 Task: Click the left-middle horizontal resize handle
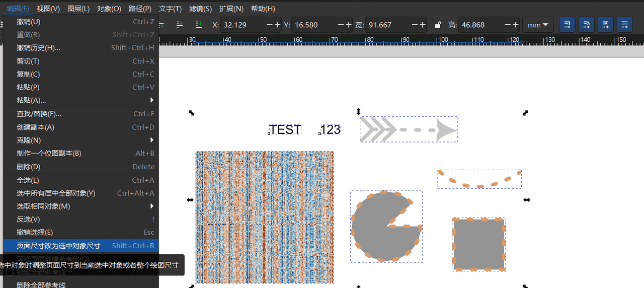tap(190, 200)
